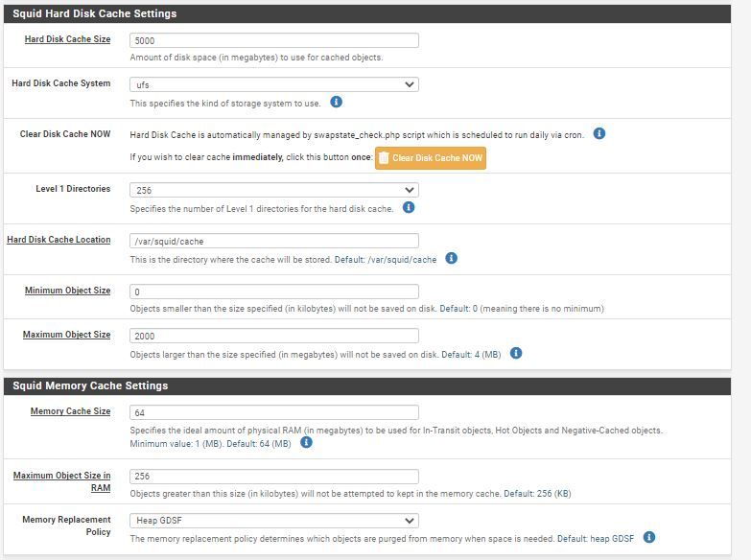The width and height of the screenshot is (751, 560).
Task: Click Hard Disk Cache Size label link
Action: 67,39
